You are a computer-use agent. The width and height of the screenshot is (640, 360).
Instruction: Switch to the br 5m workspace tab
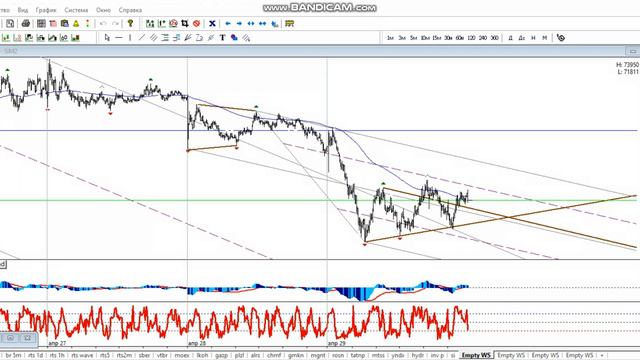point(13,355)
